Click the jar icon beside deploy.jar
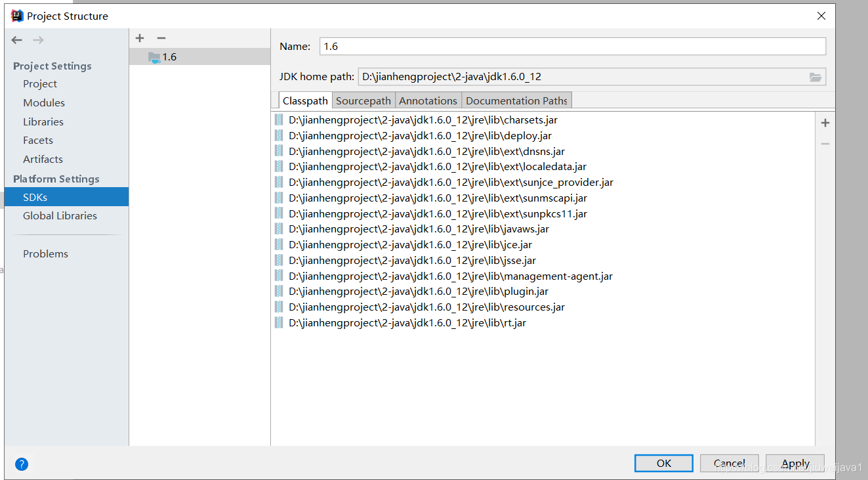Viewport: 868px width, 480px height. point(279,135)
